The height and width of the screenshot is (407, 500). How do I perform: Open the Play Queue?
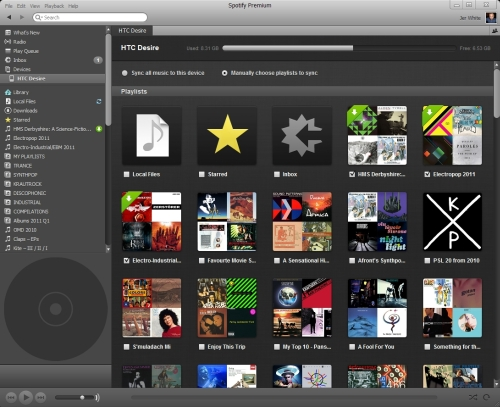click(x=26, y=51)
